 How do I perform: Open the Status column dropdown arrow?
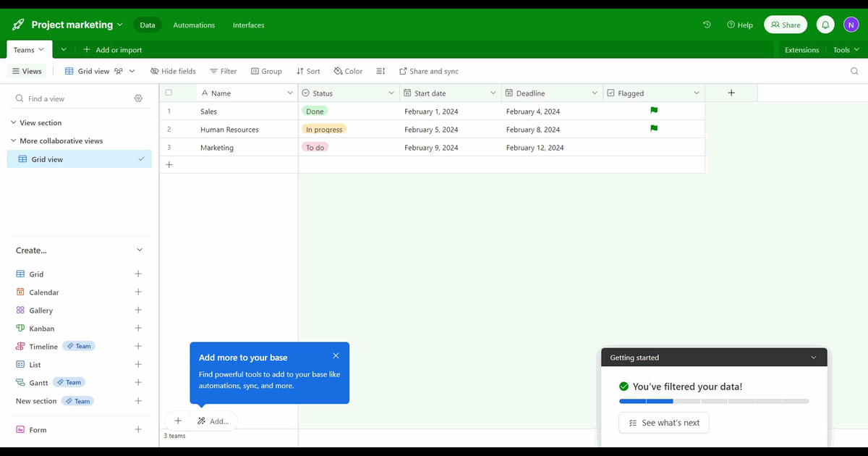(x=391, y=93)
